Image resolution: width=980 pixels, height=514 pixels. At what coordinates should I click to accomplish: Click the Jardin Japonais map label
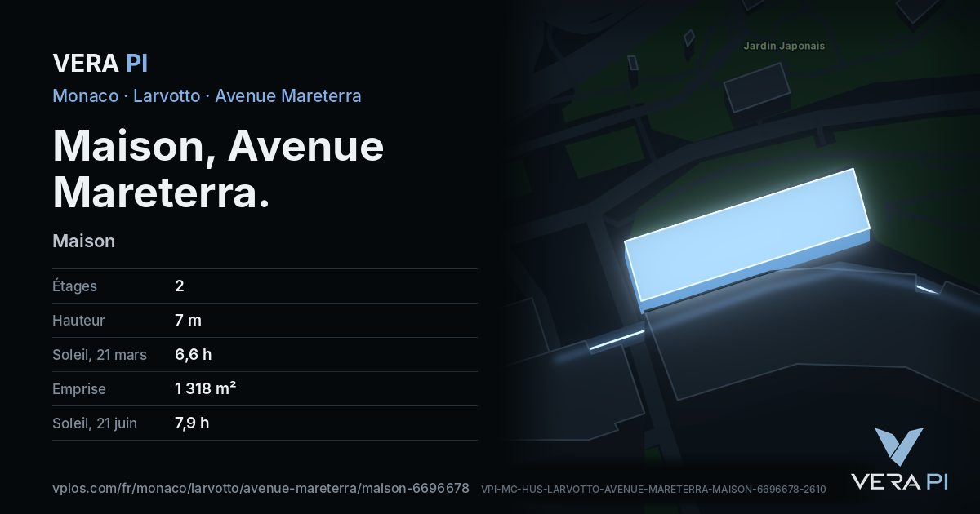pyautogui.click(x=784, y=47)
